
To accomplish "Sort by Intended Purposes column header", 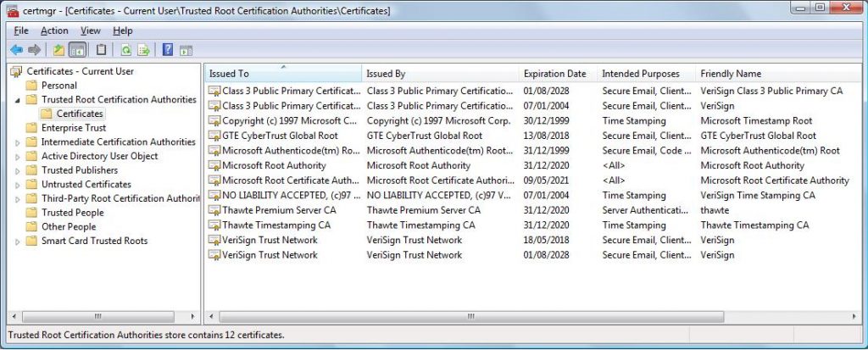I will pos(646,73).
